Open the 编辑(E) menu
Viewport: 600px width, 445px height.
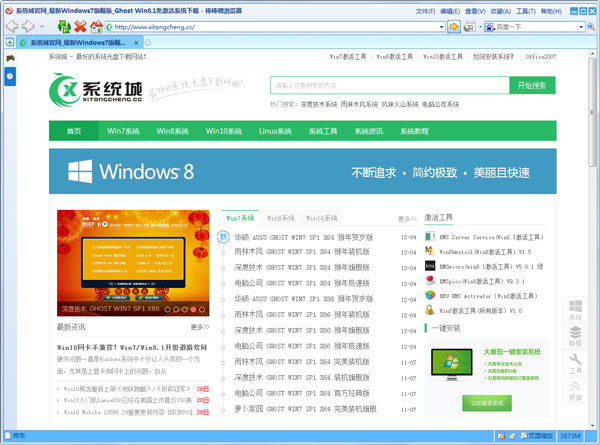[x=450, y=11]
